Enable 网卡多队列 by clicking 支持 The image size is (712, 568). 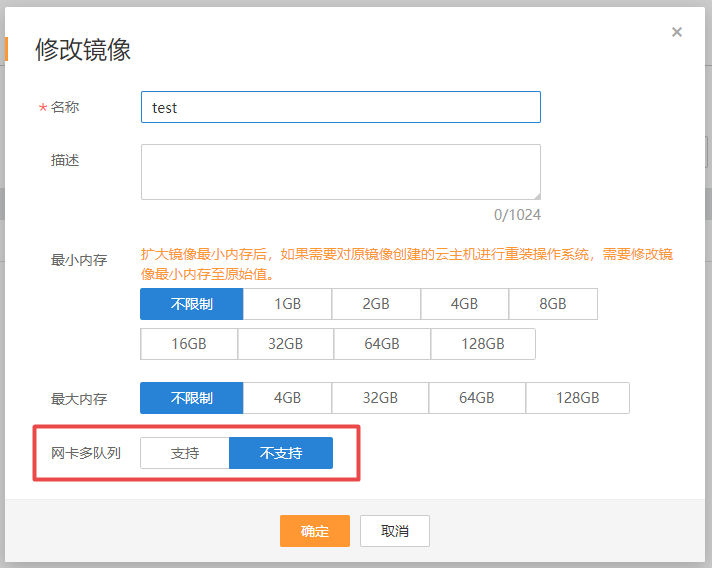[x=185, y=453]
